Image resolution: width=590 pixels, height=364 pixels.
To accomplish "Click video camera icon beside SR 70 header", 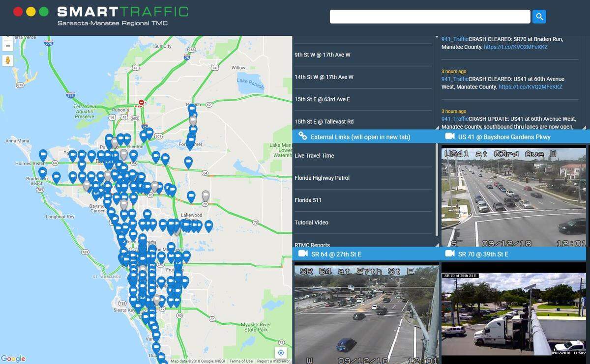I will click(449, 253).
